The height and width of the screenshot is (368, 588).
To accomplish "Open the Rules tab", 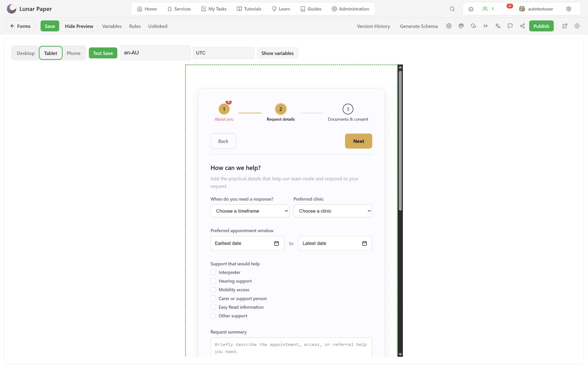I will 135,26.
